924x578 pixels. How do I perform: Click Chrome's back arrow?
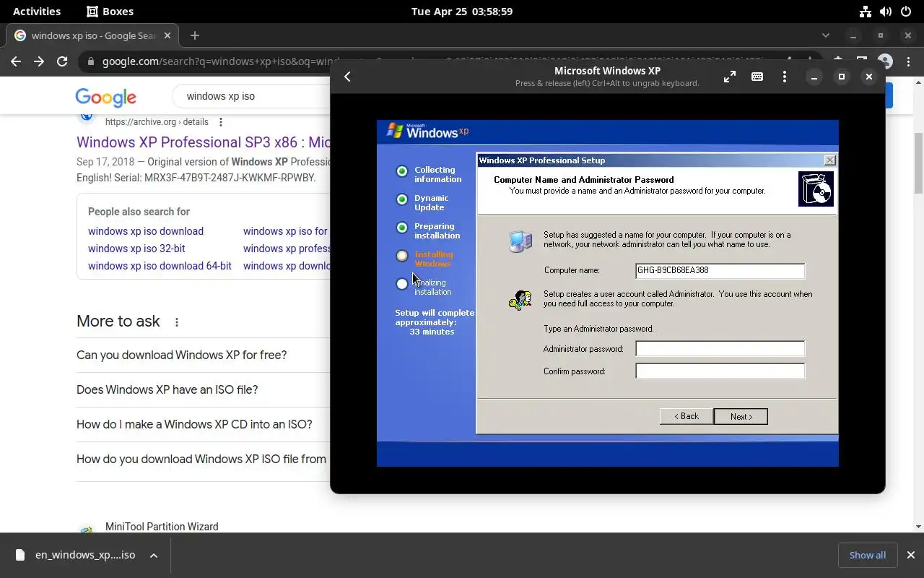point(16,61)
